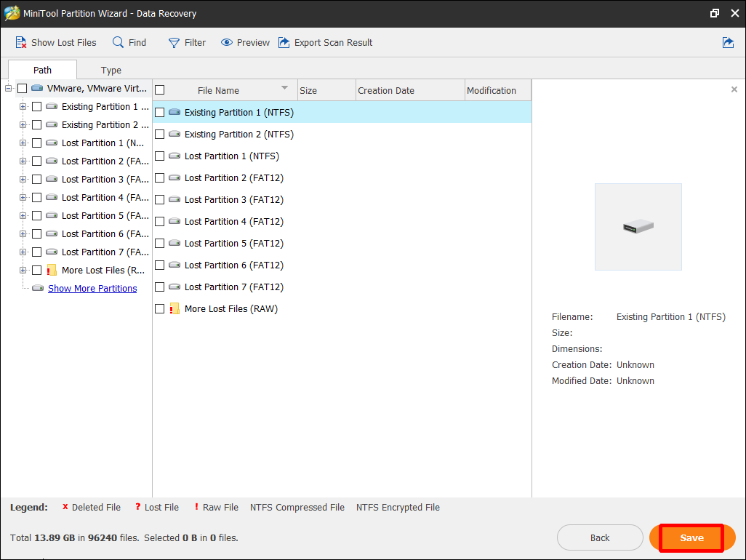Click the drive icon beside Show More Partitions
Image resolution: width=746 pixels, height=560 pixels.
click(38, 288)
